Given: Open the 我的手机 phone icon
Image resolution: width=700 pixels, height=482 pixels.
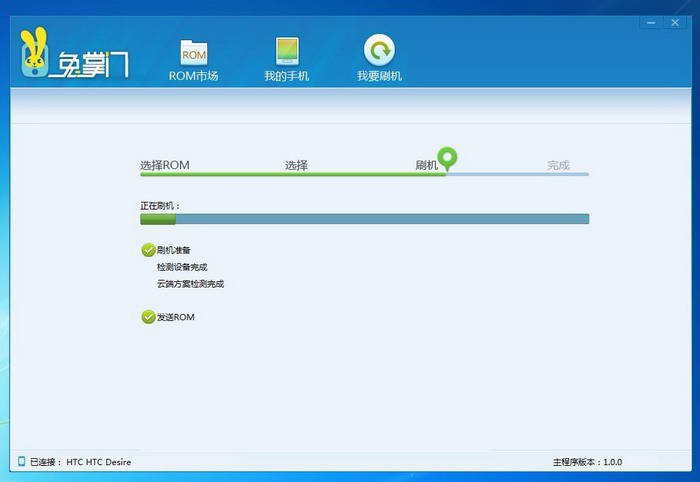Looking at the screenshot, I should (287, 51).
